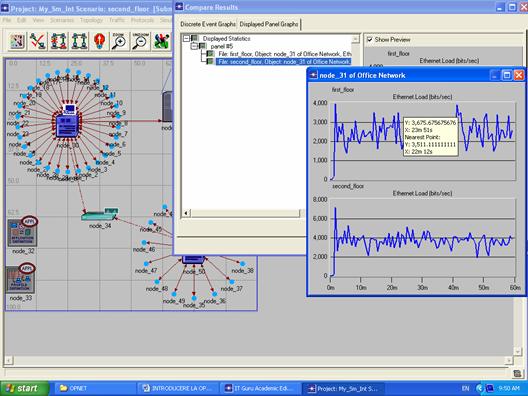
Task: Select the first_floor node_31 statistic entry
Action: coord(285,54)
